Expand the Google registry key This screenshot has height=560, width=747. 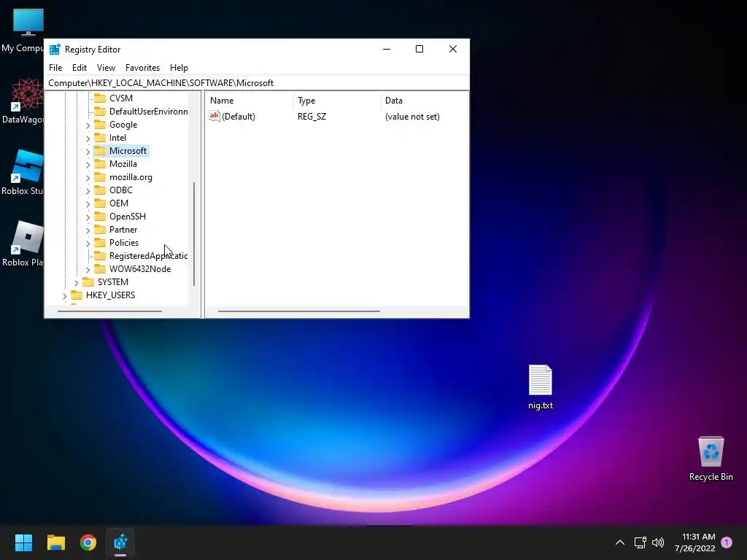pyautogui.click(x=88, y=125)
